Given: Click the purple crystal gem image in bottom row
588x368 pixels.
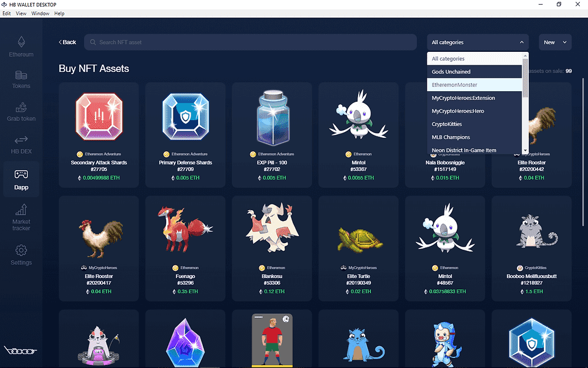Looking at the screenshot, I should coord(185,343).
